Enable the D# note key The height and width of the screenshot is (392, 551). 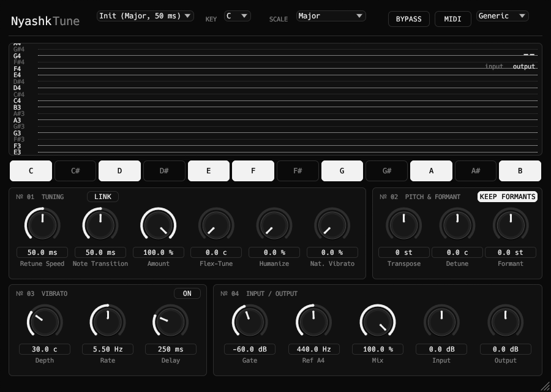point(164,171)
